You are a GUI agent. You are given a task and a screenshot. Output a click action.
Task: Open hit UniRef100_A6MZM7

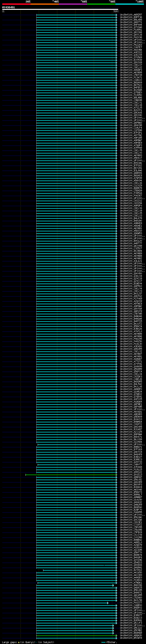click(131, 15)
